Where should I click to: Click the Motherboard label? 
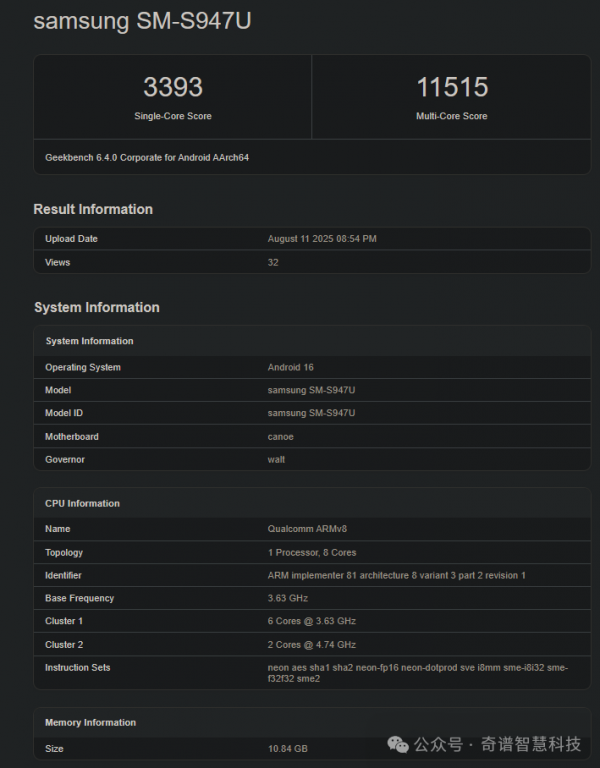[x=72, y=436]
